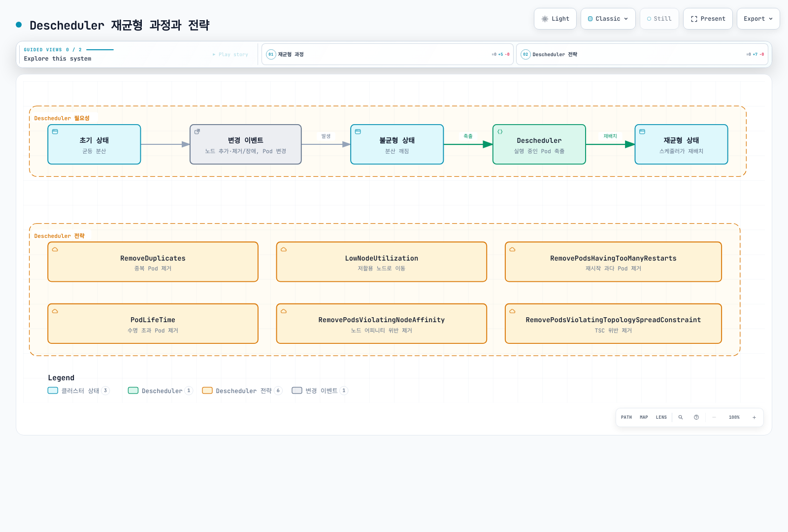Screen dimensions: 788x532
Task: Select the RemovePodsHavingTooManyRestarts card
Action: click(613, 262)
